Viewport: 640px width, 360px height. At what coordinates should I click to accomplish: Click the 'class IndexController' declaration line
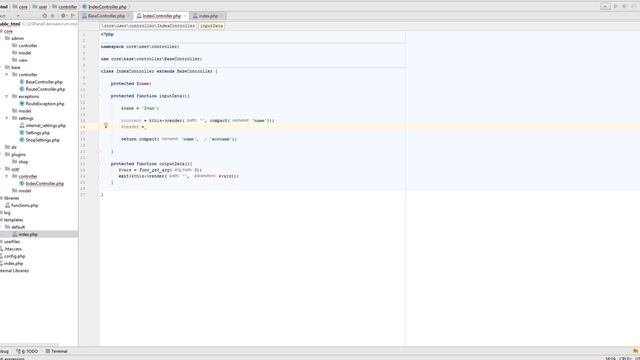(x=159, y=71)
